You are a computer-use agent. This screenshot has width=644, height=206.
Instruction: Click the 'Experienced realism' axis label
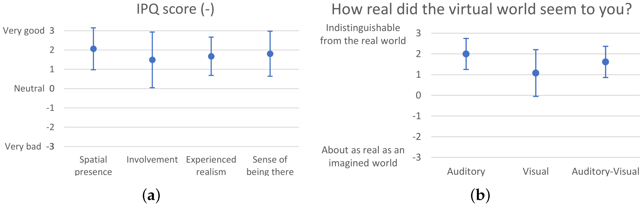coord(211,166)
